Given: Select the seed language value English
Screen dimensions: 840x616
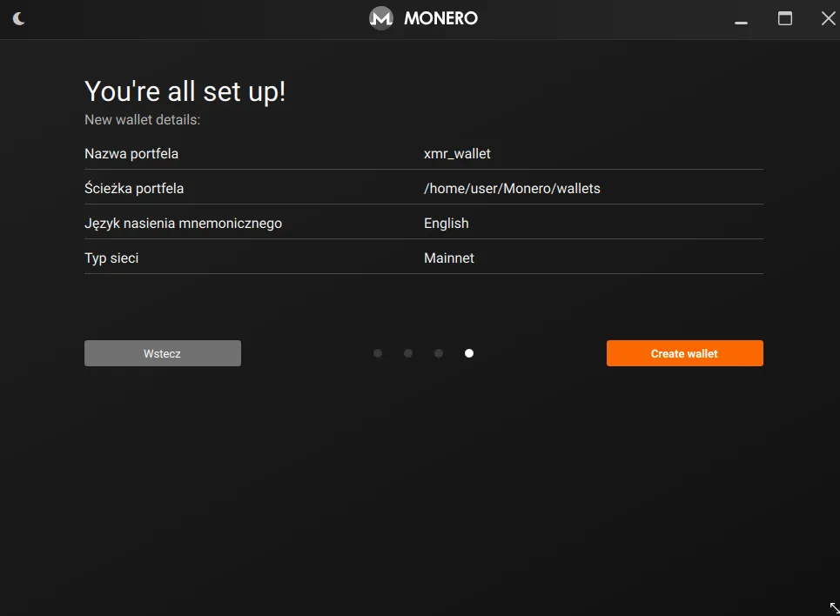Looking at the screenshot, I should point(447,224).
